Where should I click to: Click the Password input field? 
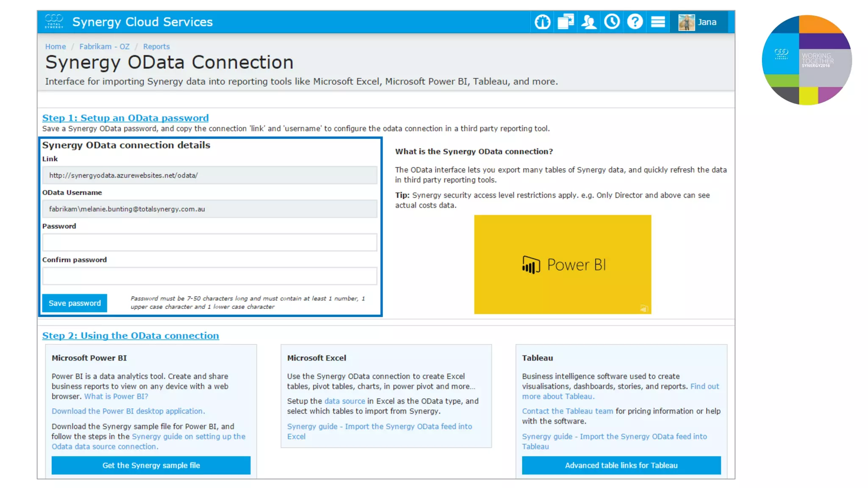tap(209, 242)
